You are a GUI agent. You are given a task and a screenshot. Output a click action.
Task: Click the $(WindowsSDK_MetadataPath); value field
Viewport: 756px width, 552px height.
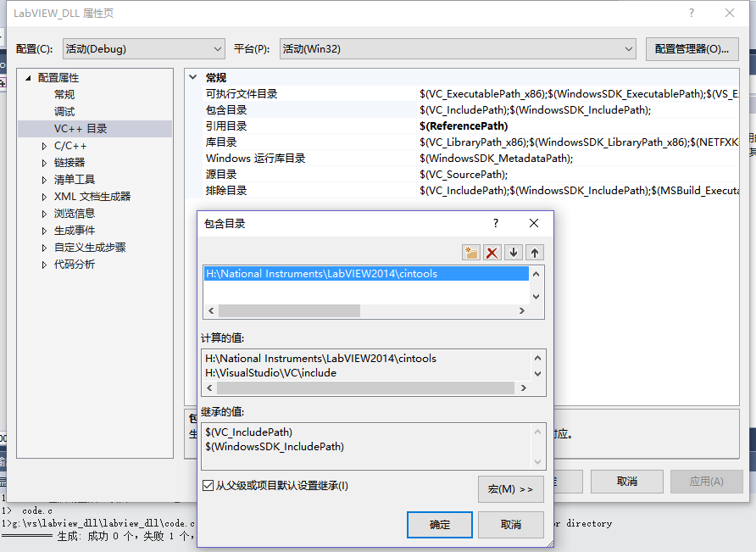[578, 158]
